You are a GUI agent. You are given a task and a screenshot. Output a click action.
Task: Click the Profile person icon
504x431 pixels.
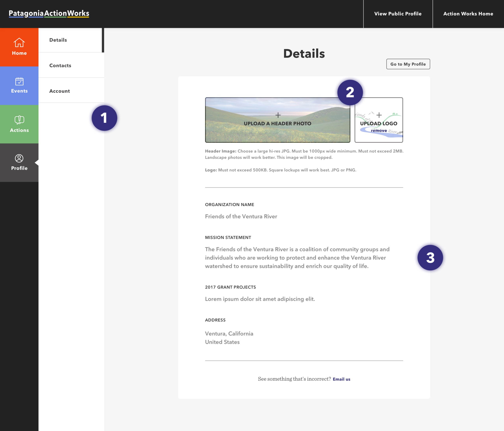[x=19, y=158]
